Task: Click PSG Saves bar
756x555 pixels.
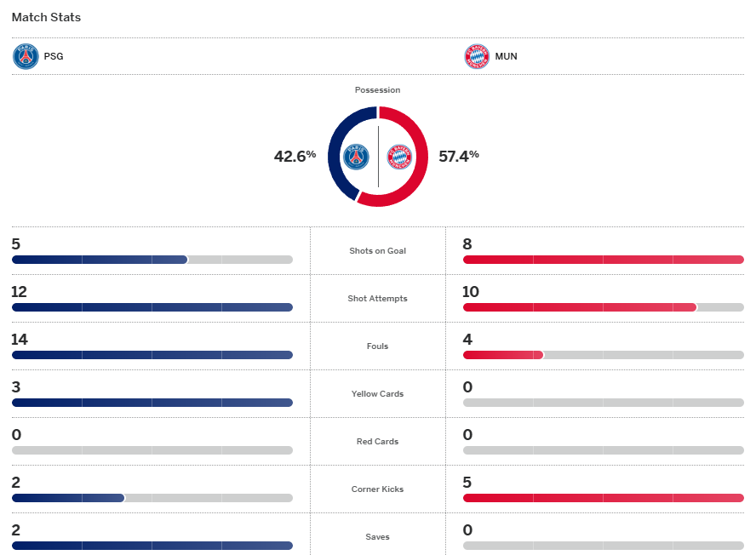Action: pos(152,546)
